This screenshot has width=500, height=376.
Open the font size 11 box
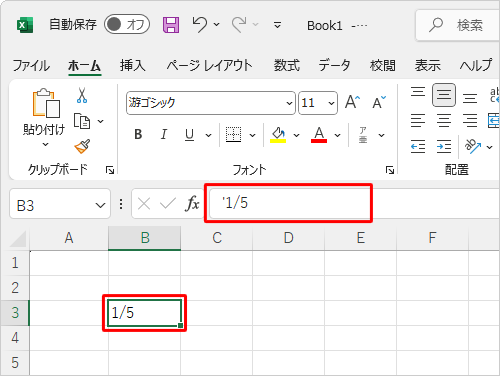318,103
